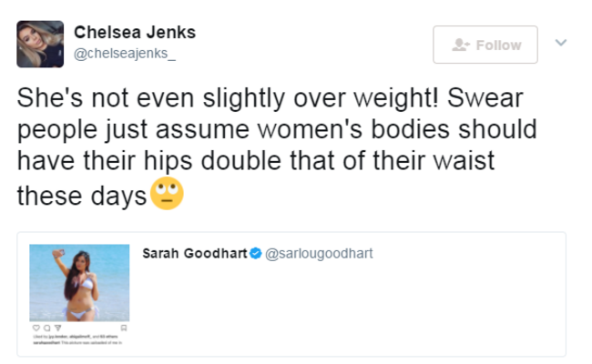Click the Follow button
Viewport: 592px width, 364px height.
pyautogui.click(x=485, y=45)
